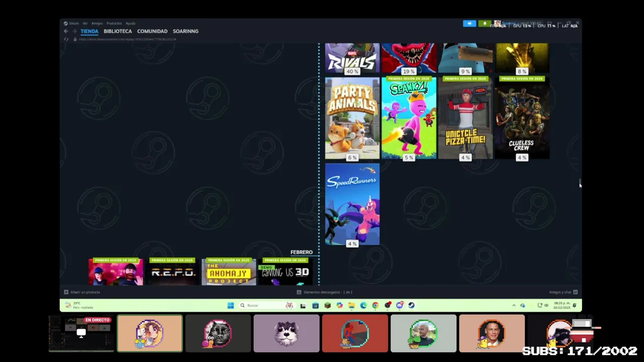Open the red-haired character tile beside R.E.P.O.
Viewport: 644px width, 362px height.
[116, 271]
